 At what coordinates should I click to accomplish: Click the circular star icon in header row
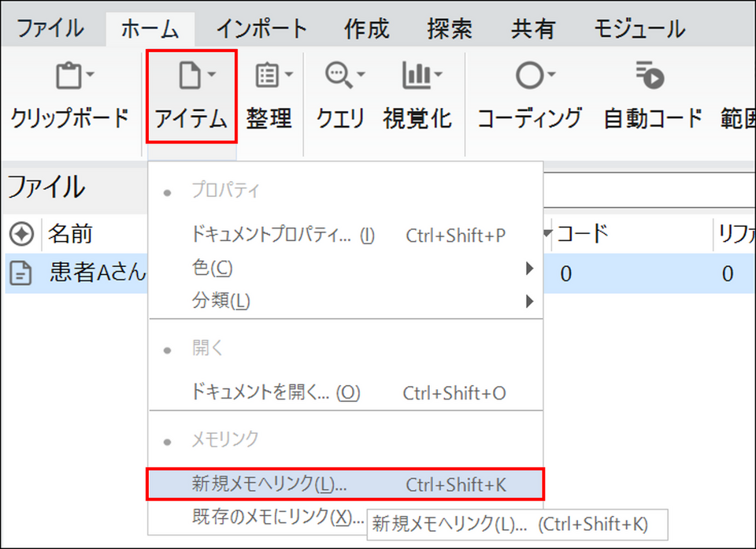21,234
